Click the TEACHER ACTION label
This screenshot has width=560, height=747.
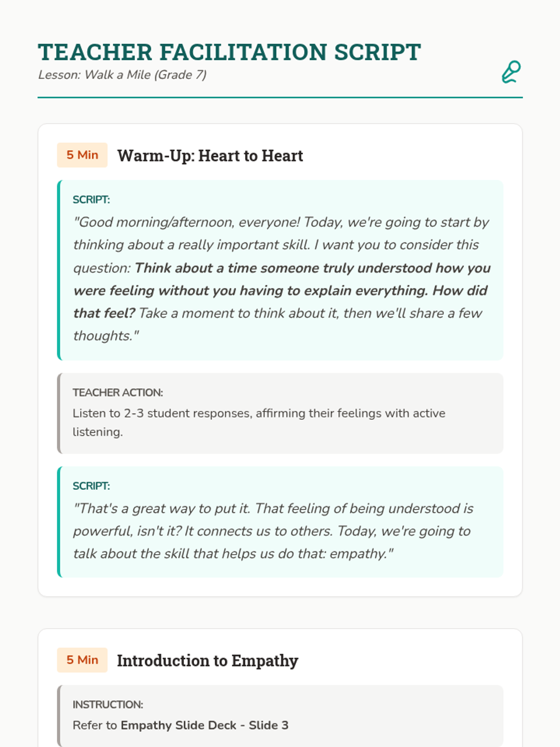[118, 393]
